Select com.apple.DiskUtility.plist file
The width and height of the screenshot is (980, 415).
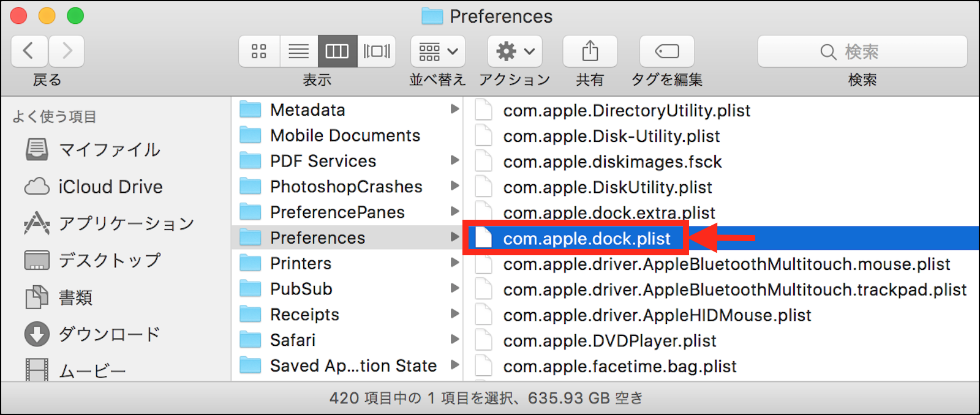[608, 187]
